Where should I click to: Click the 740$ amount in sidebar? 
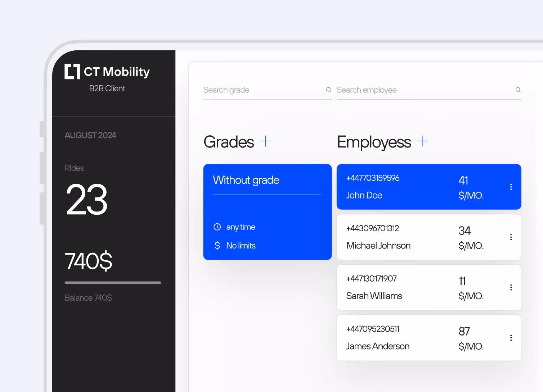point(89,261)
